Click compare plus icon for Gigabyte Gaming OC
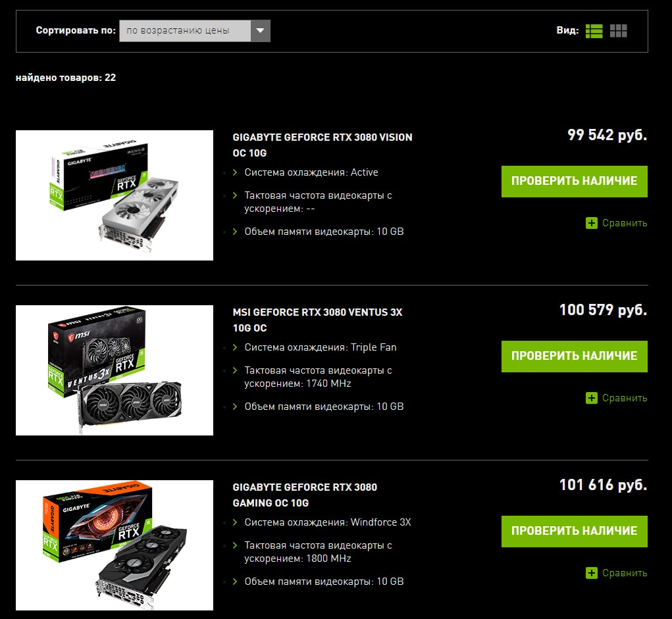 [592, 573]
